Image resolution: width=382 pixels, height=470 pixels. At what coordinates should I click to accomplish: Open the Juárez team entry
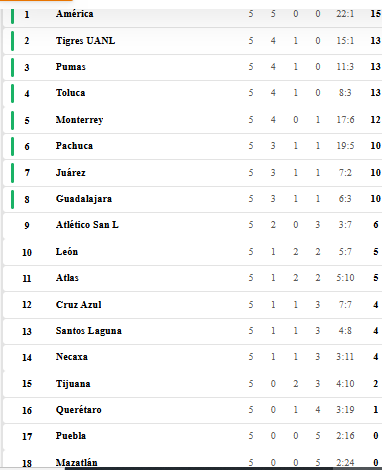point(71,173)
